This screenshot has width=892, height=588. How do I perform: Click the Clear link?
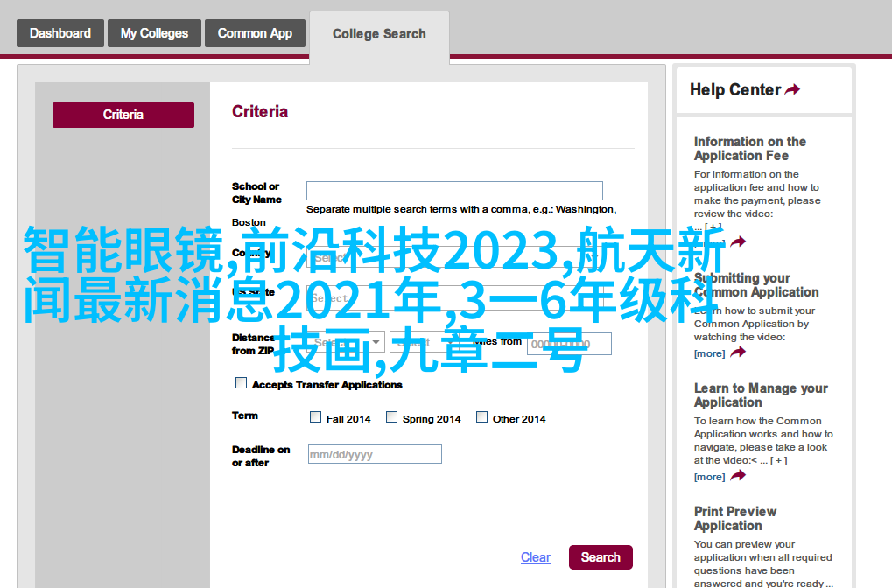536,557
